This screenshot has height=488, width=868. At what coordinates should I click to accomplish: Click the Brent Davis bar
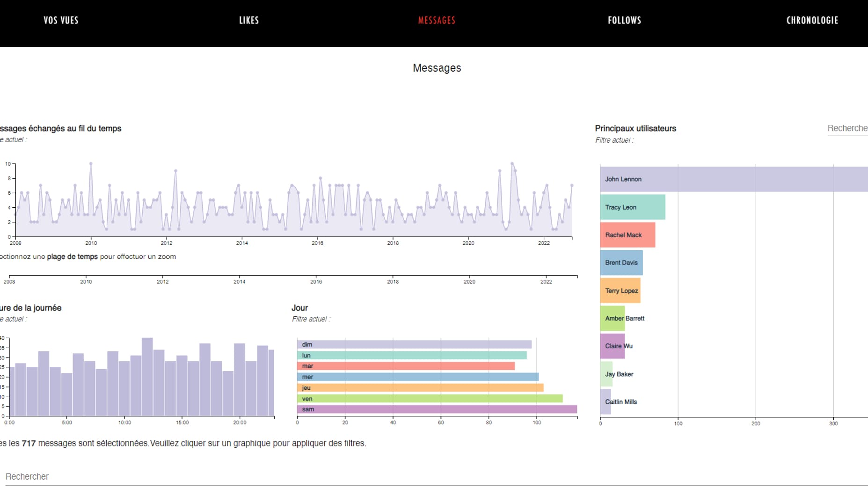click(x=621, y=262)
